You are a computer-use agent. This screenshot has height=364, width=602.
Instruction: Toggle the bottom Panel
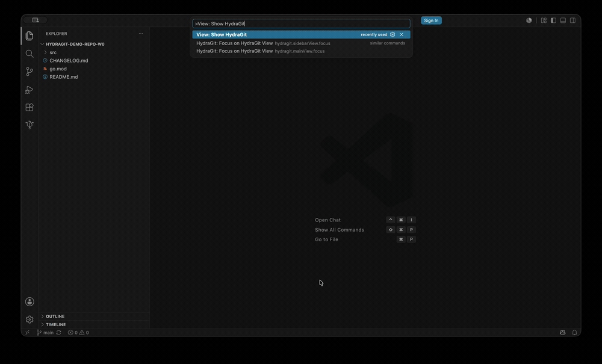[563, 20]
